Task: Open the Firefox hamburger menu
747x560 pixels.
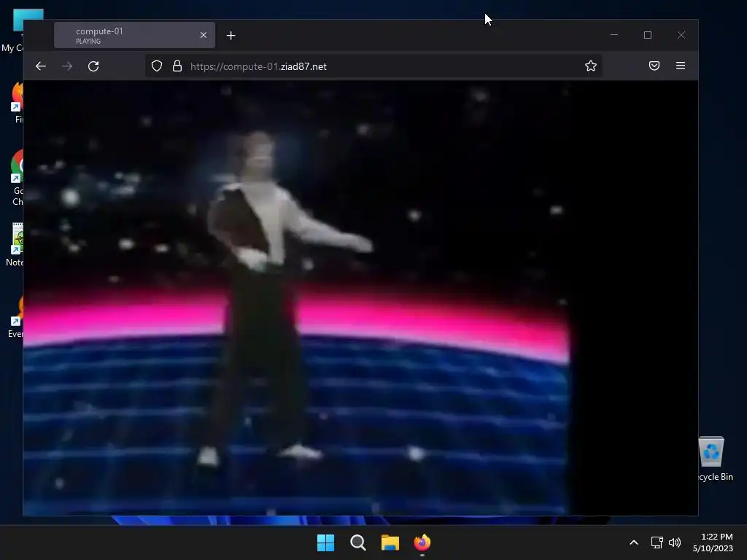Action: tap(681, 66)
